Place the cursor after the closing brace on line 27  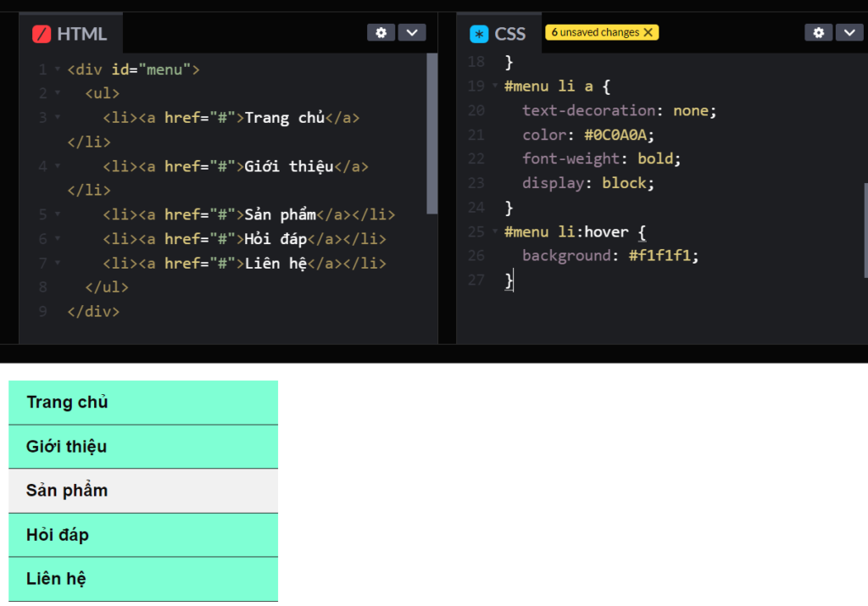coord(512,281)
